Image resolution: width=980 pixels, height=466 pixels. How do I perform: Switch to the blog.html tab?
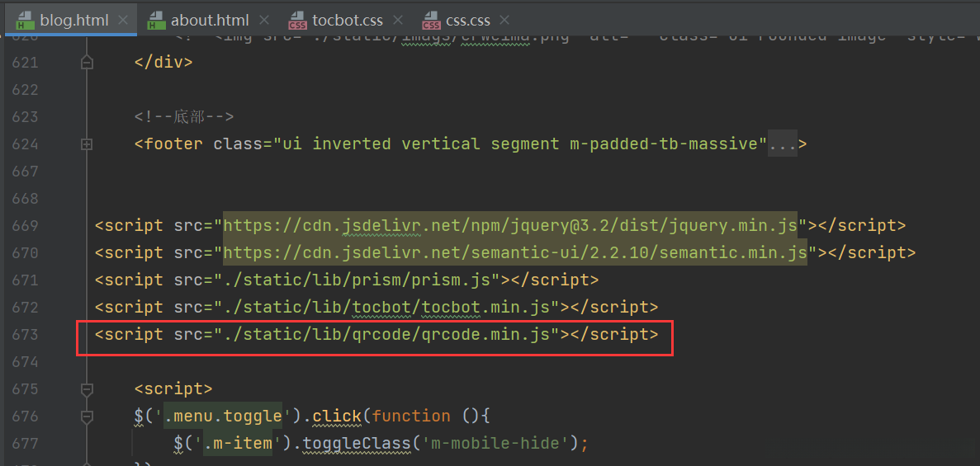71,20
